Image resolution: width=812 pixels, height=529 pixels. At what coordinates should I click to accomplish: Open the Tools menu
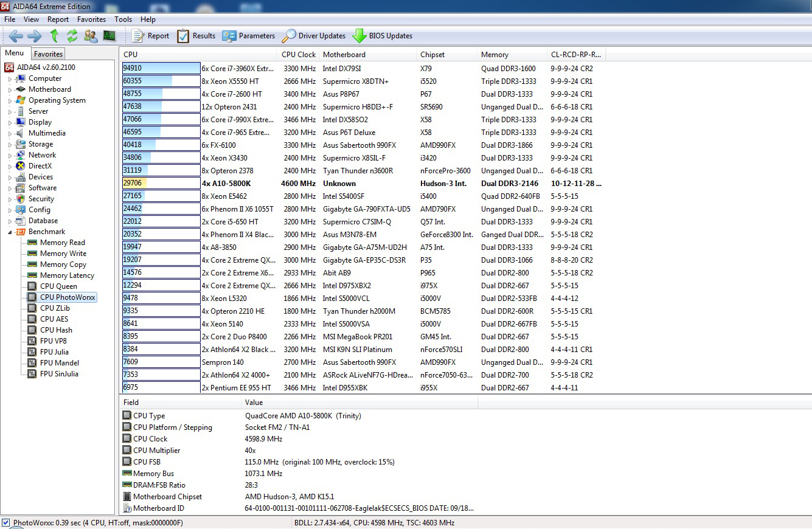(x=123, y=19)
